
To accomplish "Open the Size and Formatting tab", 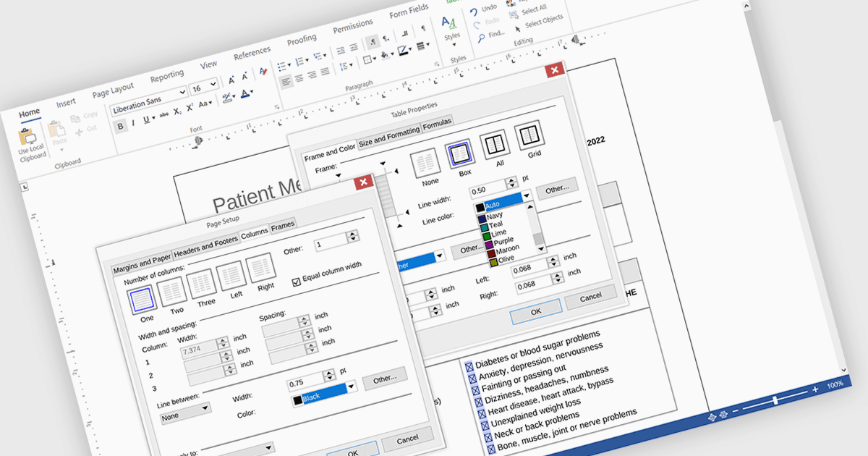I will pyautogui.click(x=389, y=135).
